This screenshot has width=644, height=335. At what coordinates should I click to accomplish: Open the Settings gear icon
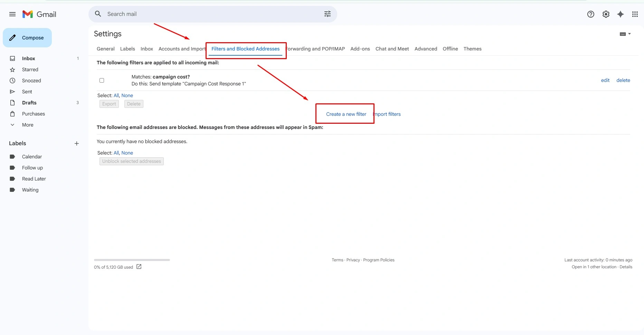coord(606,14)
